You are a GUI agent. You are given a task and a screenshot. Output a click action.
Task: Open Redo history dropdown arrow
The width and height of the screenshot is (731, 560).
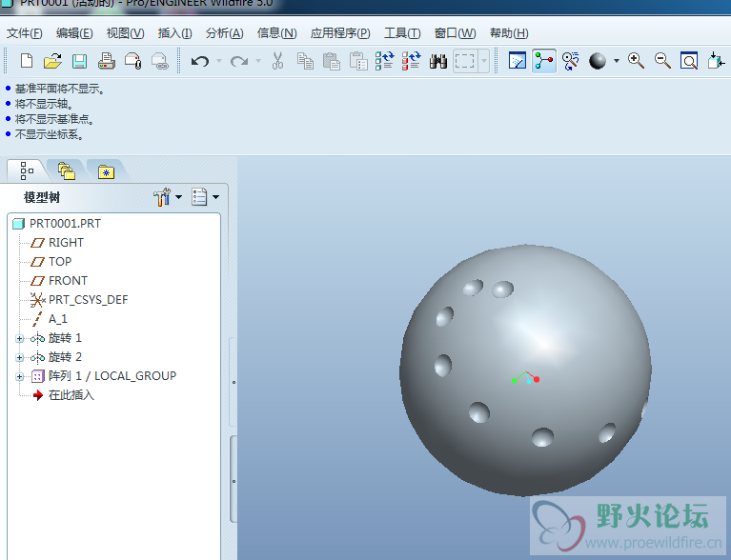coord(258,61)
